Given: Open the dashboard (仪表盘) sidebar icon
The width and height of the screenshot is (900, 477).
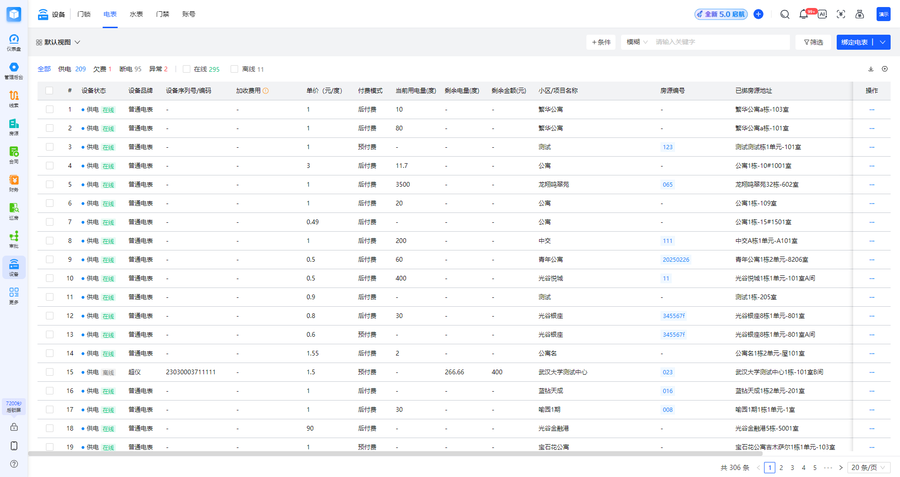Looking at the screenshot, I should point(14,42).
